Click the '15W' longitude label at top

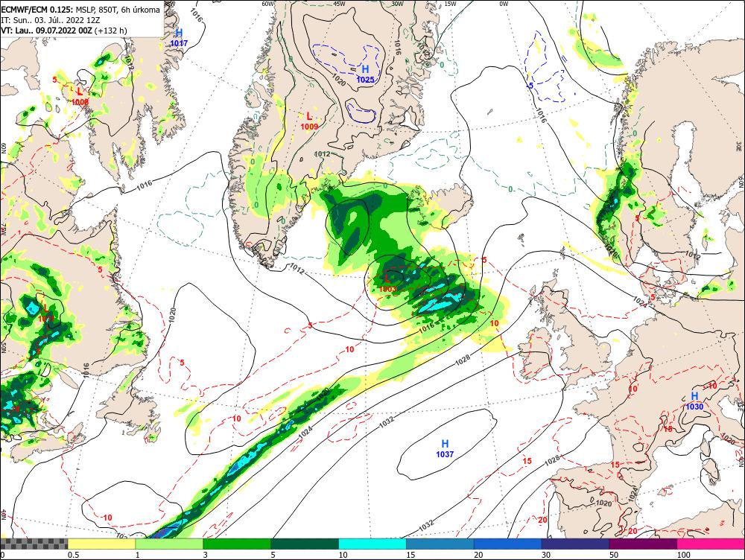(450, 4)
